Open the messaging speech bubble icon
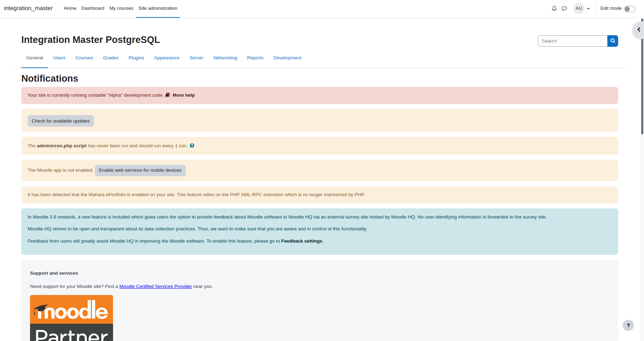Image resolution: width=644 pixels, height=341 pixels. click(x=564, y=8)
